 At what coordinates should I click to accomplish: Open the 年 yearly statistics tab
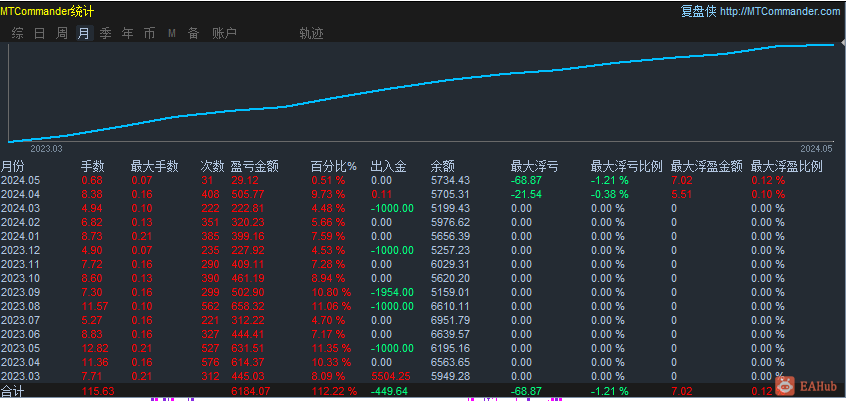(127, 33)
